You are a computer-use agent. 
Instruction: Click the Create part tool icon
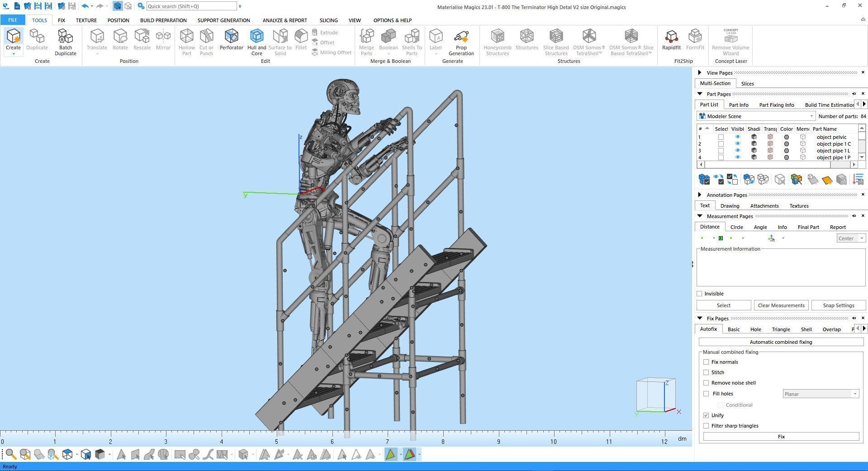pyautogui.click(x=13, y=36)
